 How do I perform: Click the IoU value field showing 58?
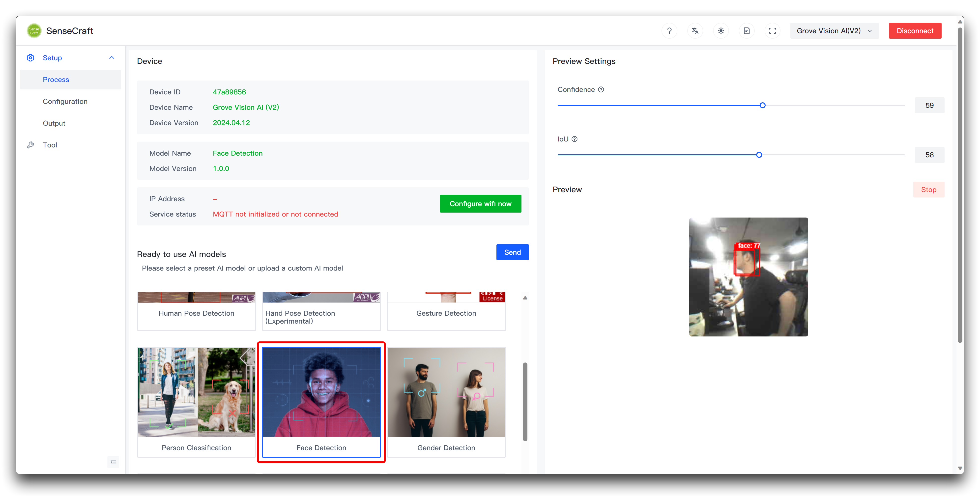(x=929, y=155)
